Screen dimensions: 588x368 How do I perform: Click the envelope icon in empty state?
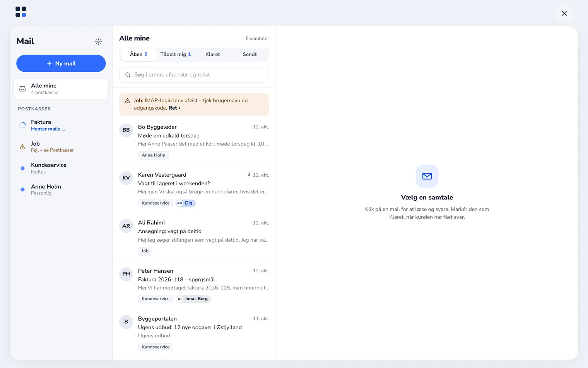point(427,176)
